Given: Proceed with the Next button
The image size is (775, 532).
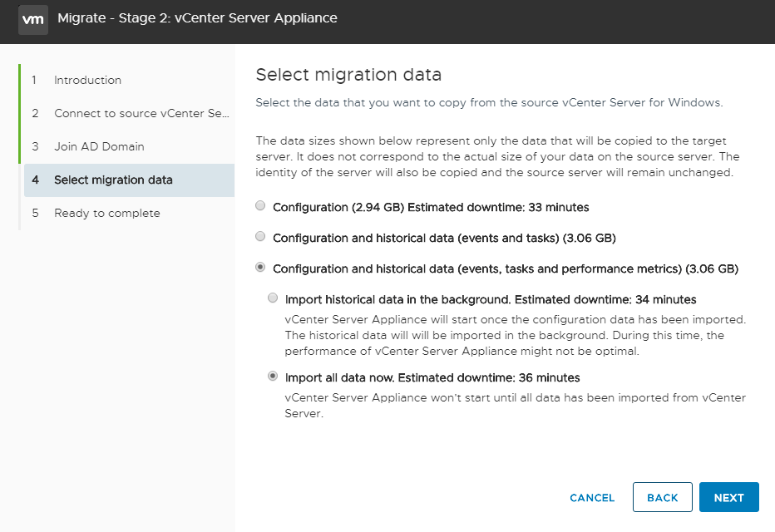Looking at the screenshot, I should 728,497.
